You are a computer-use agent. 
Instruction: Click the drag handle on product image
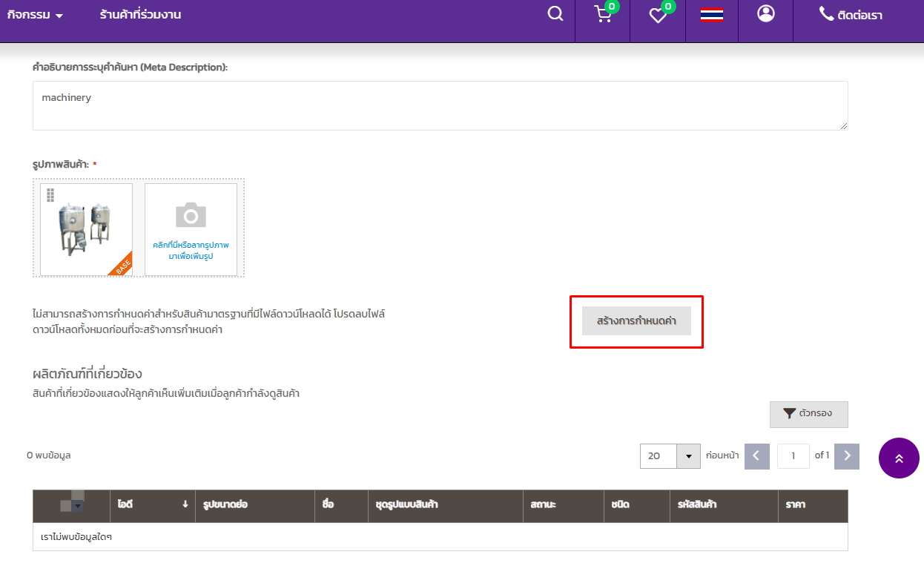50,195
